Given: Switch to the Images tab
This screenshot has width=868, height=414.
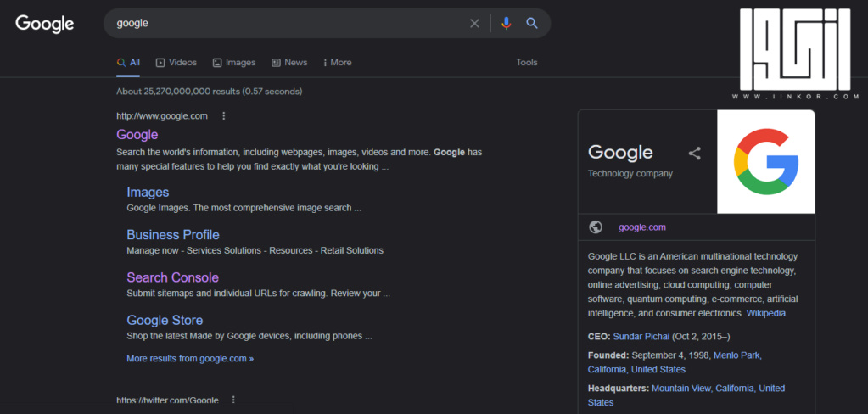Looking at the screenshot, I should pyautogui.click(x=234, y=63).
